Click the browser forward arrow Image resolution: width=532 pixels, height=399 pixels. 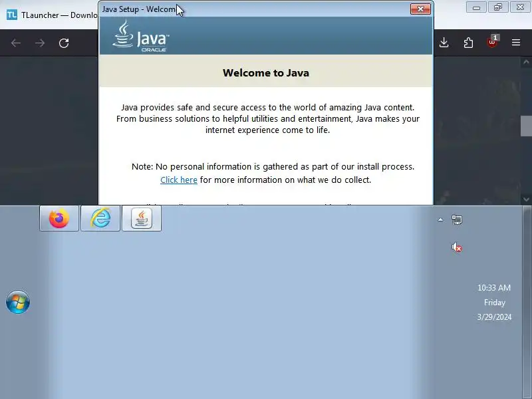(40, 43)
